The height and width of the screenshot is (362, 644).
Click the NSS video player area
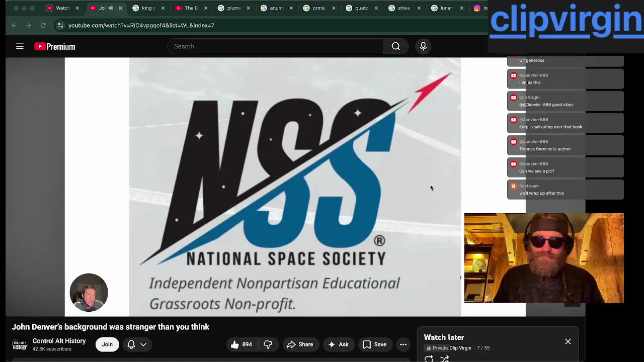pyautogui.click(x=295, y=187)
